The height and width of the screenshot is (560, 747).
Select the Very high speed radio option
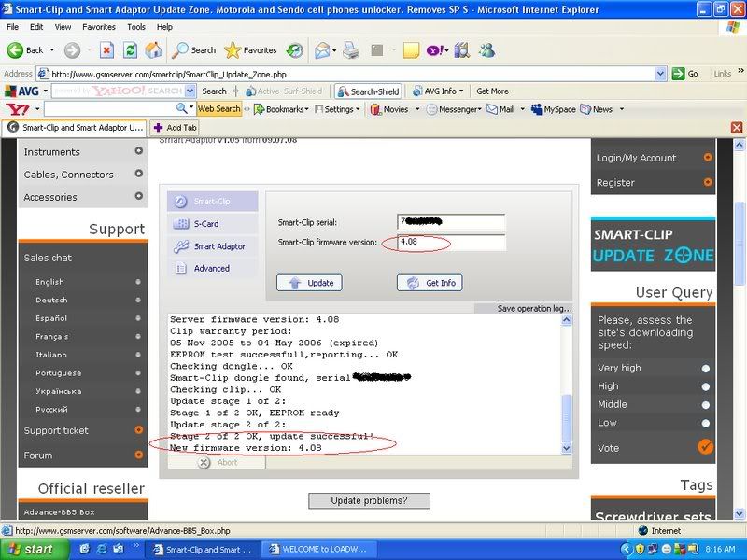[x=706, y=368]
